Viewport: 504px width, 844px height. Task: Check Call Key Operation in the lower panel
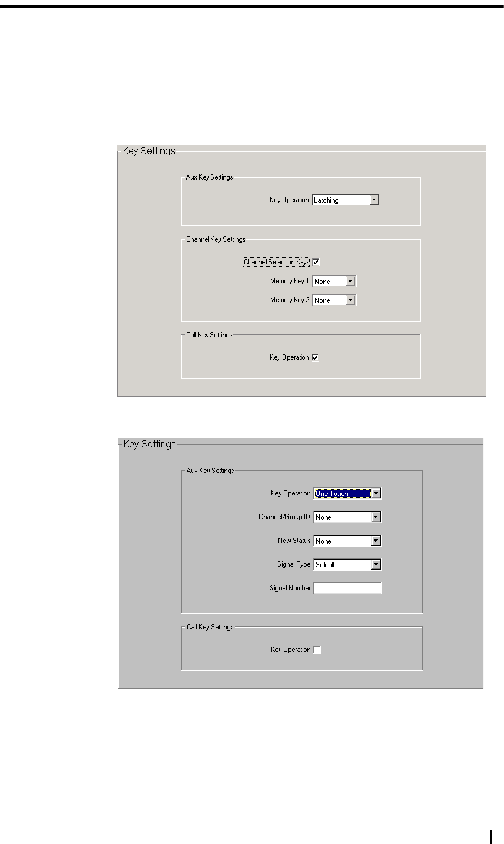317,650
